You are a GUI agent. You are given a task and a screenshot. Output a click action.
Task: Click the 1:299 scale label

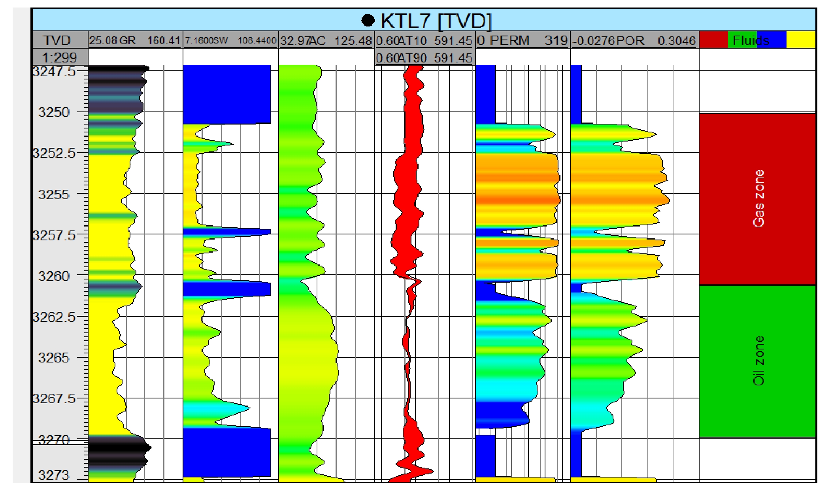tap(59, 58)
